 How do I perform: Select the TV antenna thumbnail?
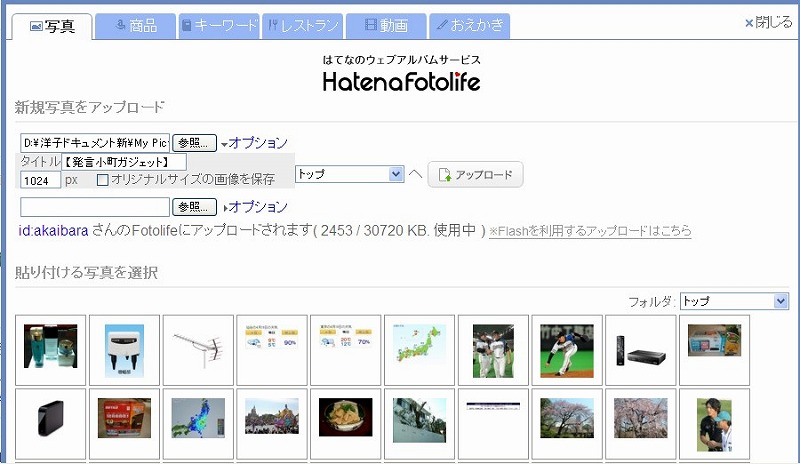198,350
